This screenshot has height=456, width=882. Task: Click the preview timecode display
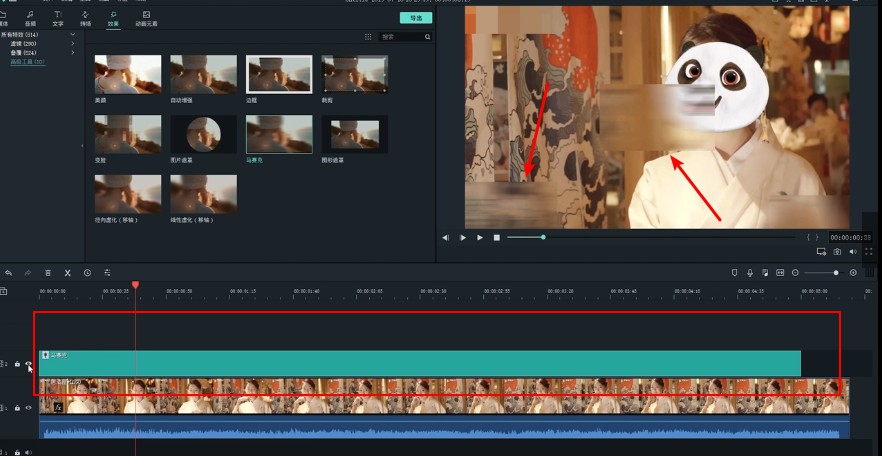click(850, 238)
